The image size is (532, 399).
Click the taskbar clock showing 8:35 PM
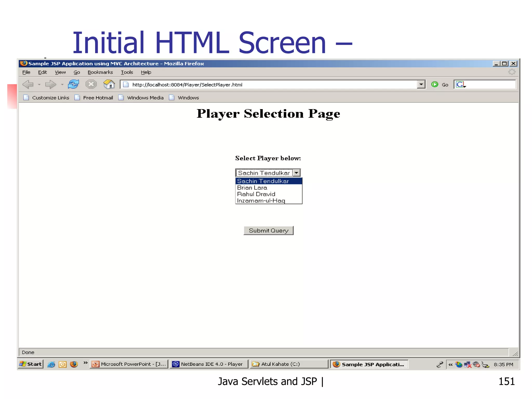(503, 364)
